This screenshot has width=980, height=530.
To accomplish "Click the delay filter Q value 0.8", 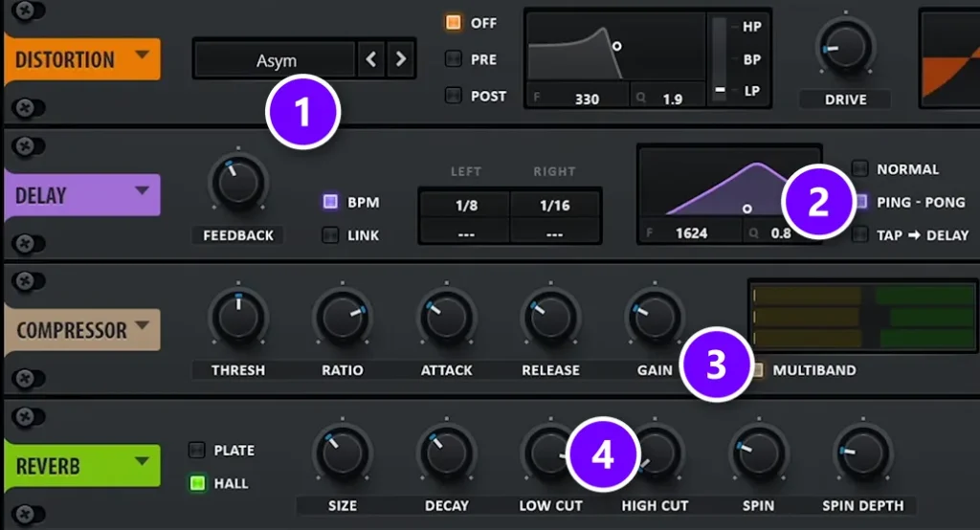I will pos(781,233).
